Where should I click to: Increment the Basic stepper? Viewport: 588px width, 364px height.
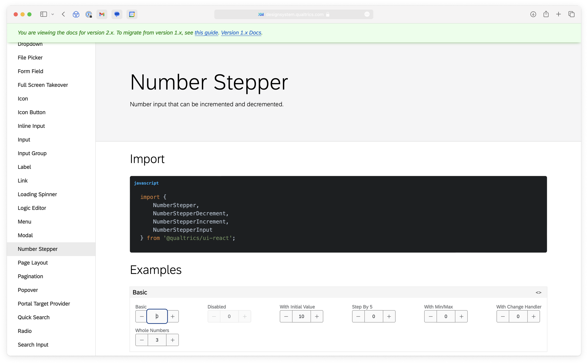click(x=173, y=316)
